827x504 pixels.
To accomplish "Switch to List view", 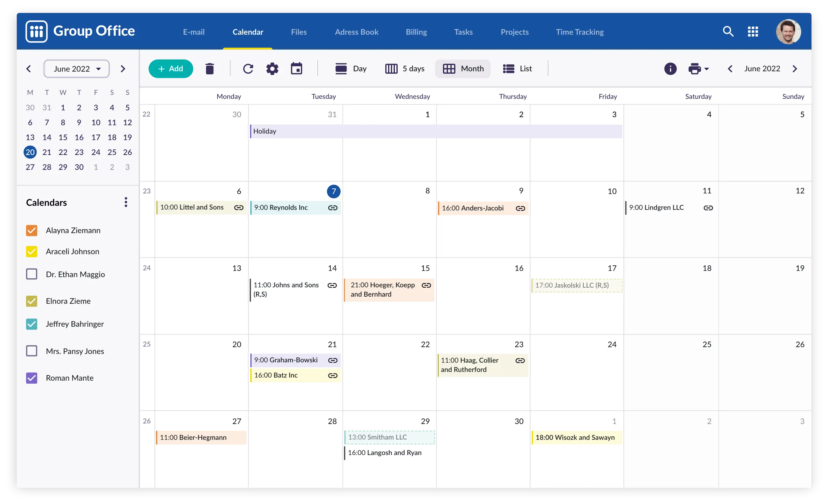I will tap(518, 68).
